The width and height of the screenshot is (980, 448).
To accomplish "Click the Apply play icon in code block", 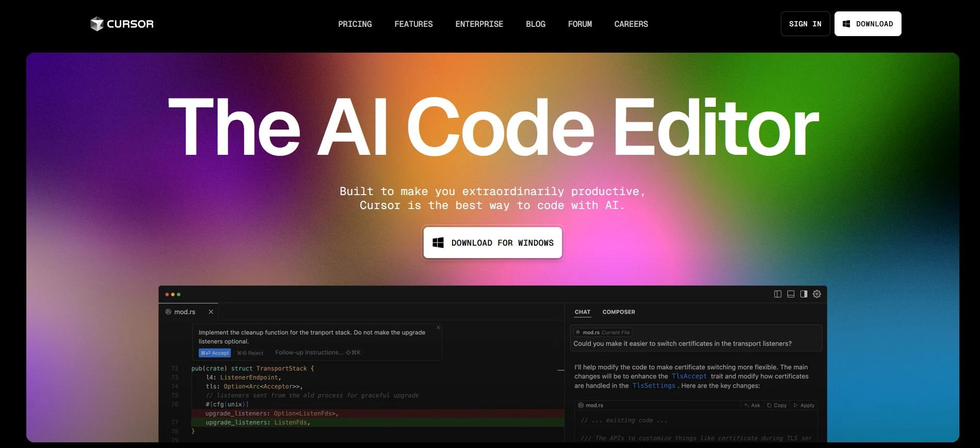I will coord(796,406).
